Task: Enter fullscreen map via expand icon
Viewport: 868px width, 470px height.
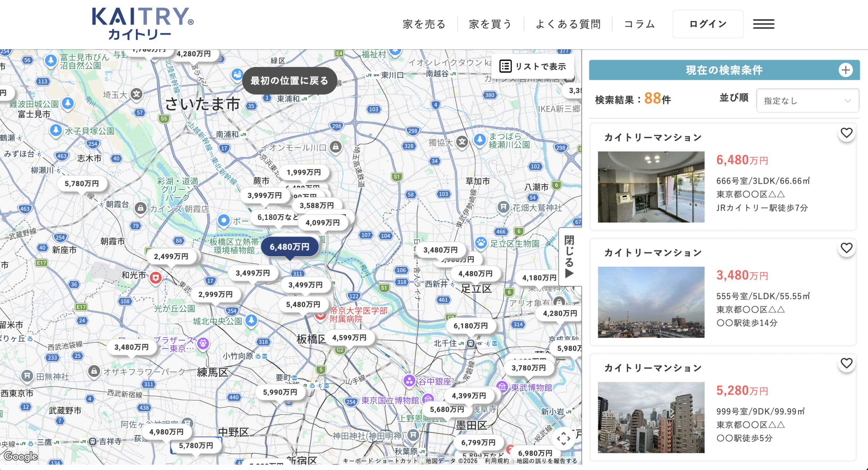Action: pyautogui.click(x=563, y=438)
